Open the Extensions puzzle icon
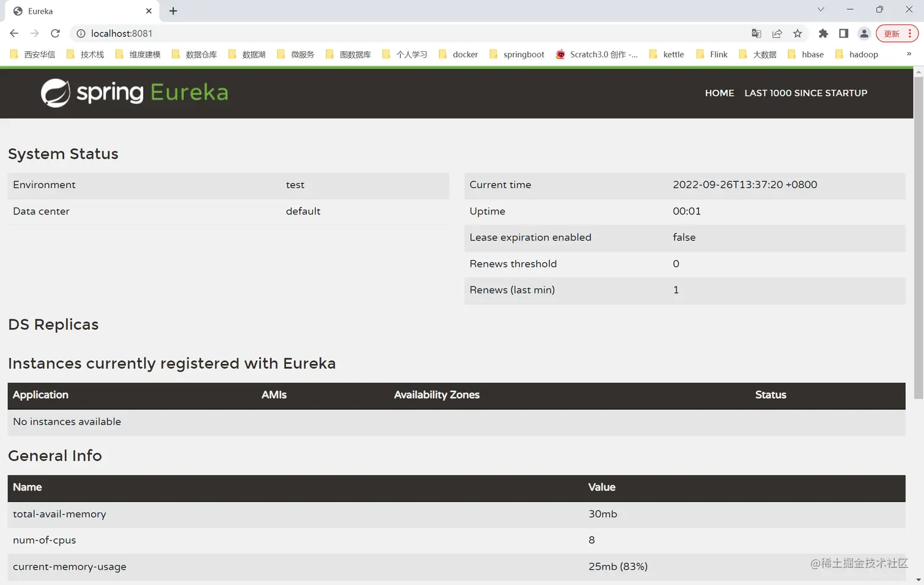Viewport: 924px width, 585px height. coord(823,34)
